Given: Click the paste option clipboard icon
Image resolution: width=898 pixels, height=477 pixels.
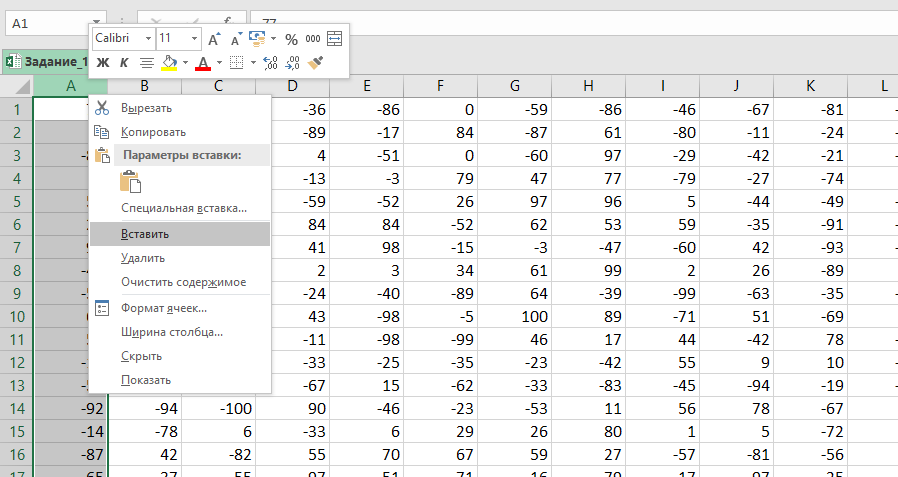Looking at the screenshot, I should (x=131, y=181).
